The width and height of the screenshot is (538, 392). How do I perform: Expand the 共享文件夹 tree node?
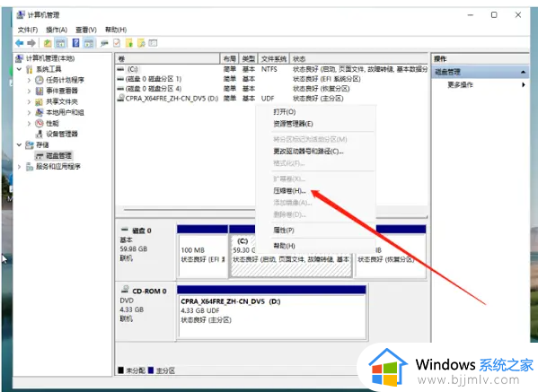(29, 101)
